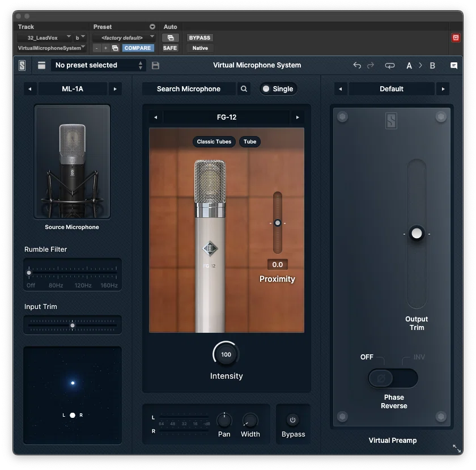Click the Native button
The image size is (476, 470).
[x=200, y=48]
